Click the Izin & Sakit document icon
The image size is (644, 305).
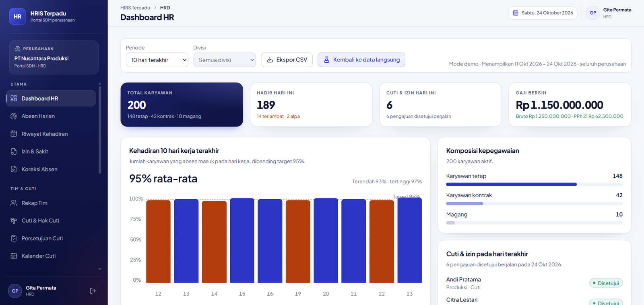pyautogui.click(x=14, y=151)
